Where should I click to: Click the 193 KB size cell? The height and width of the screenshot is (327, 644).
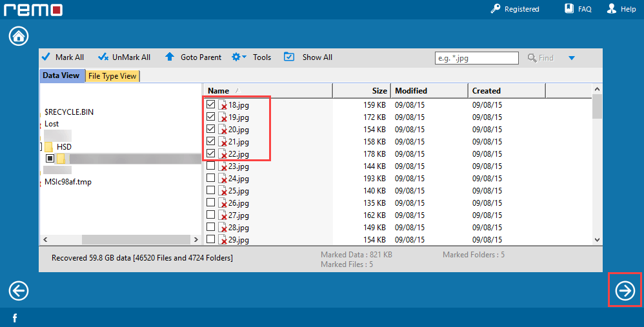coord(374,179)
